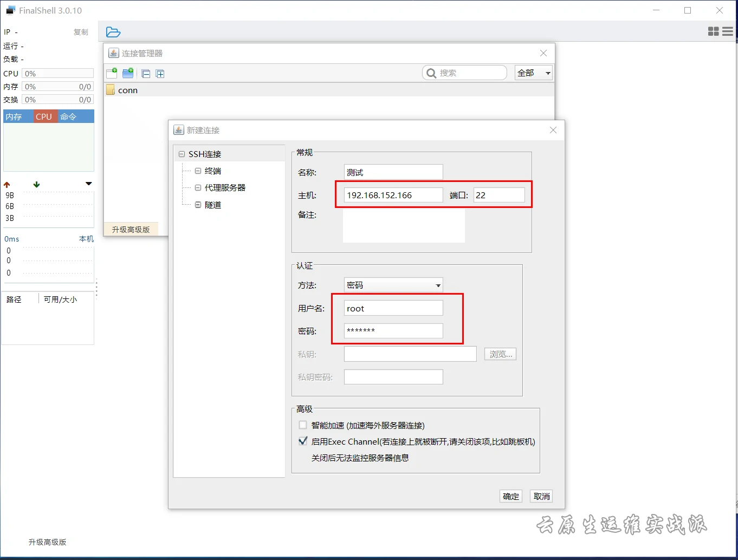Screen dimensions: 738x560
Task: Open the connection manager folder icon
Action: [x=113, y=32]
